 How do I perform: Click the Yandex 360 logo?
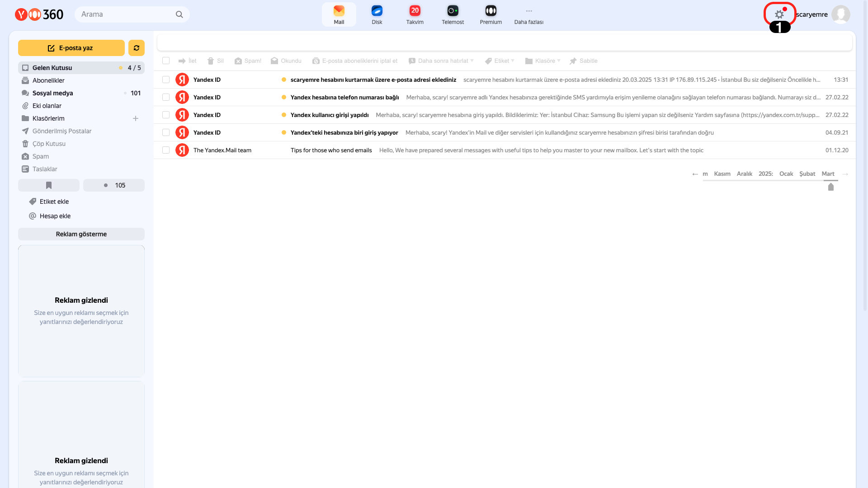[x=39, y=14]
